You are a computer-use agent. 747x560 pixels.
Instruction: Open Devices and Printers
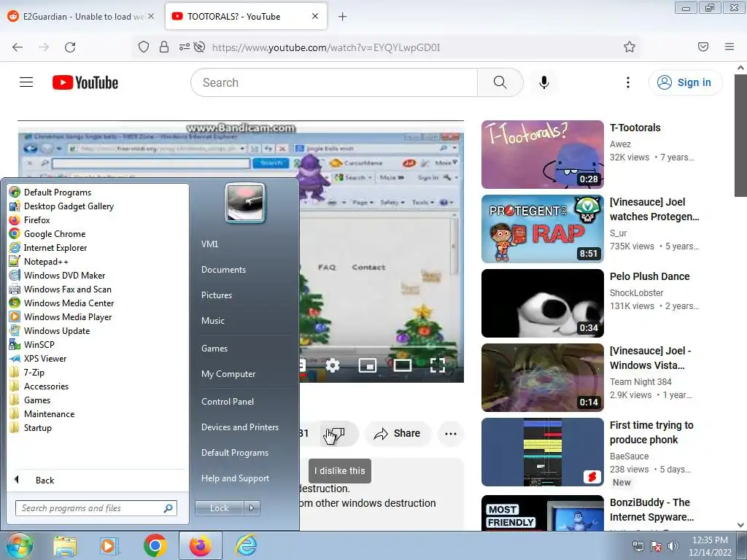240,427
